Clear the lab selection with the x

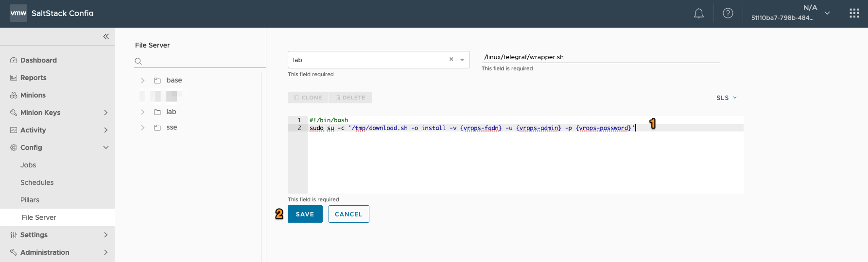pos(451,59)
